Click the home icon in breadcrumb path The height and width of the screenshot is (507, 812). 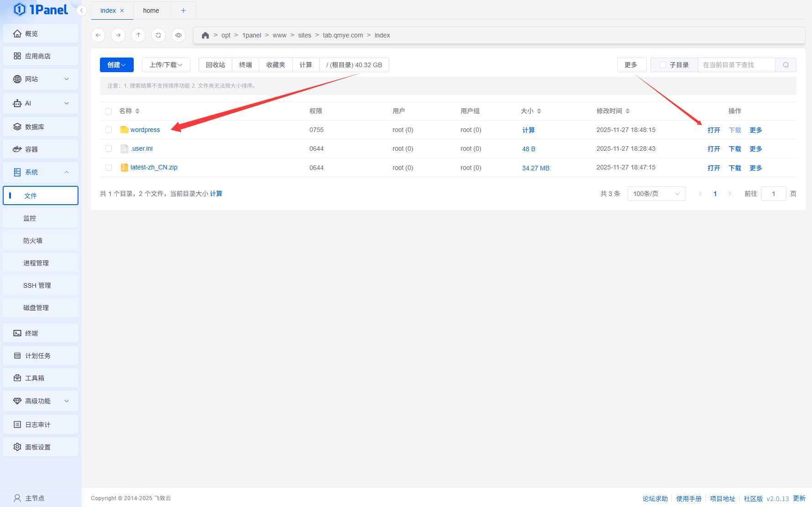point(205,35)
